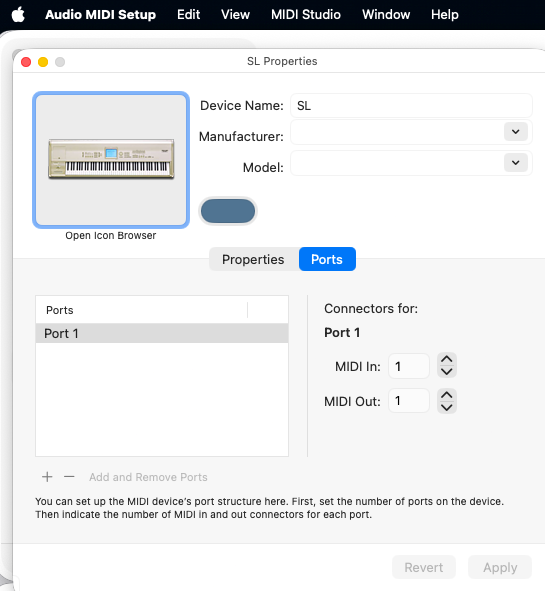This screenshot has width=545, height=591.
Task: Click the Open Icon Browser label
Action: [x=110, y=236]
